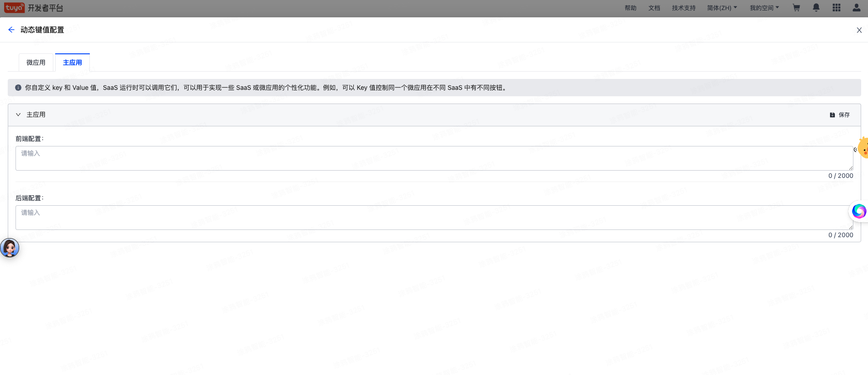
Task: Click the 前端配置 text area
Action: point(433,158)
